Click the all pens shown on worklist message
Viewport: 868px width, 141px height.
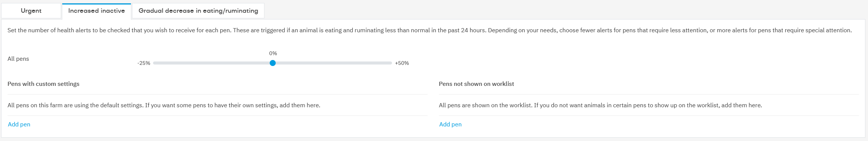click(x=600, y=105)
